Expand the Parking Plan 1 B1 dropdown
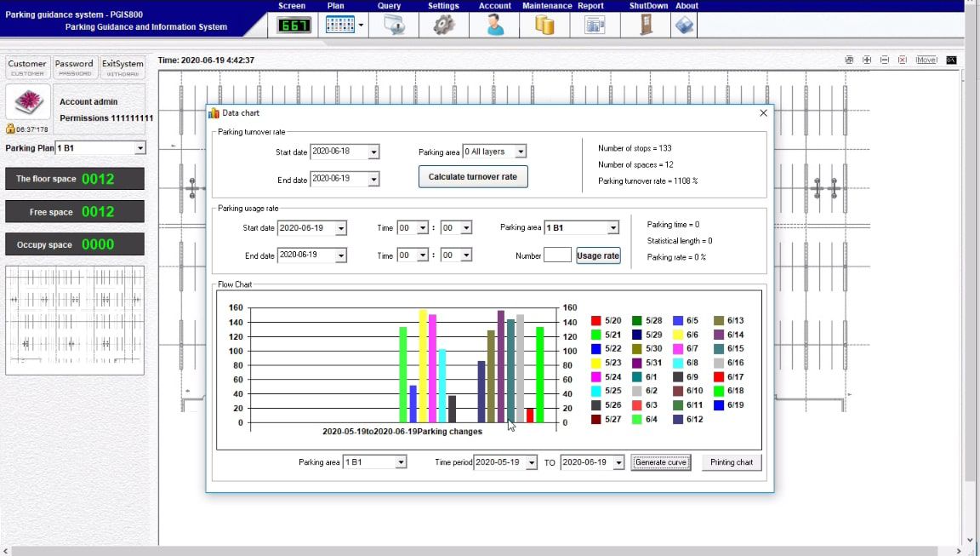This screenshot has width=980, height=556. pos(140,148)
